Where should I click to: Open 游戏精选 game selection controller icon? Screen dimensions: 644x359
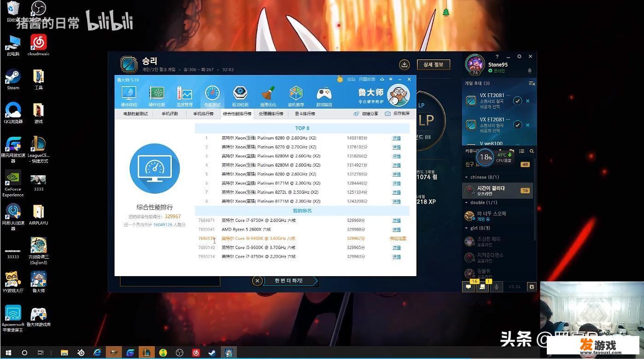coord(324,96)
